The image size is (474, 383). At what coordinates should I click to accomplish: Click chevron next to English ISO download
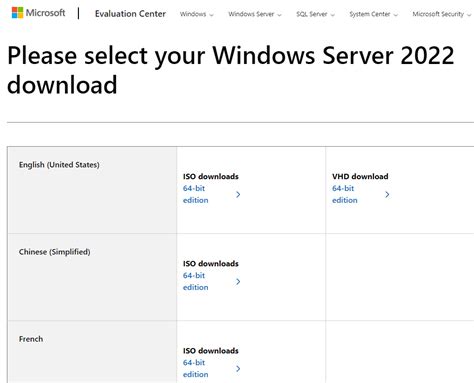(238, 194)
